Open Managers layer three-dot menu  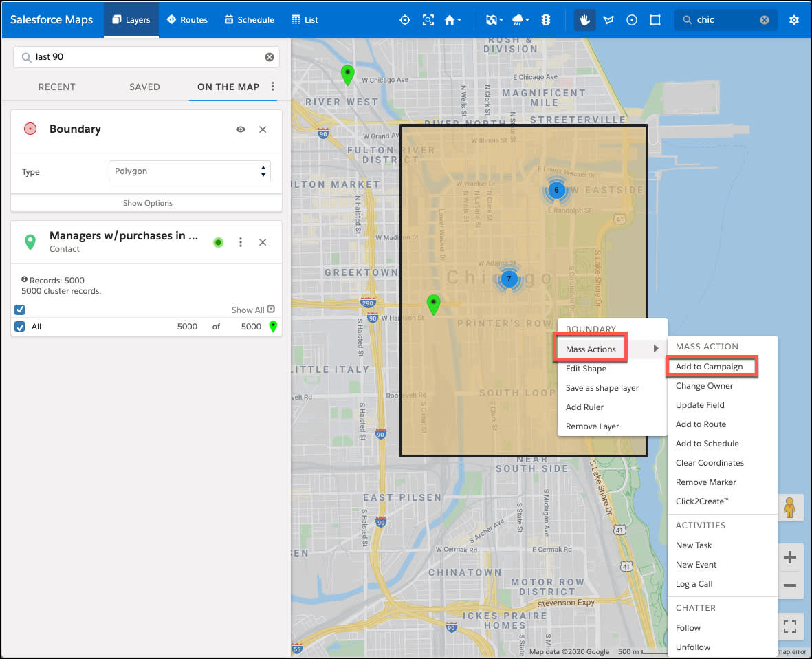(x=240, y=242)
